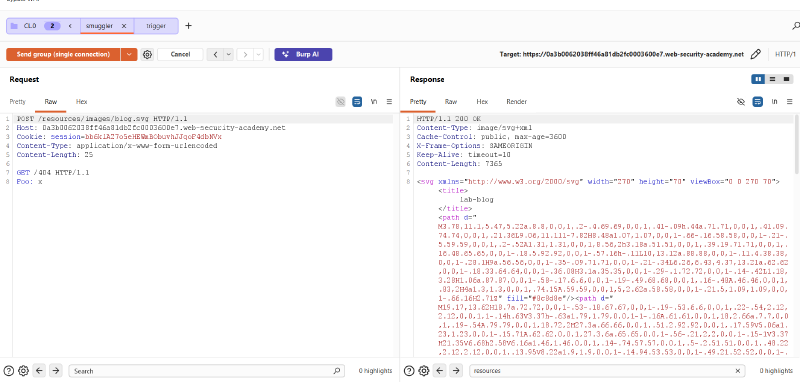
Task: Select Hex view in Response pane
Action: pos(482,101)
